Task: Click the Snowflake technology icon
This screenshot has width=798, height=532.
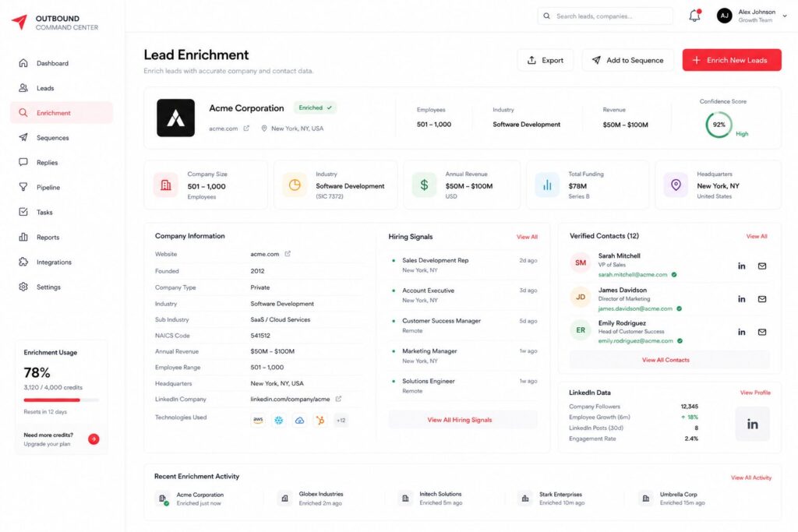Action: (x=279, y=420)
